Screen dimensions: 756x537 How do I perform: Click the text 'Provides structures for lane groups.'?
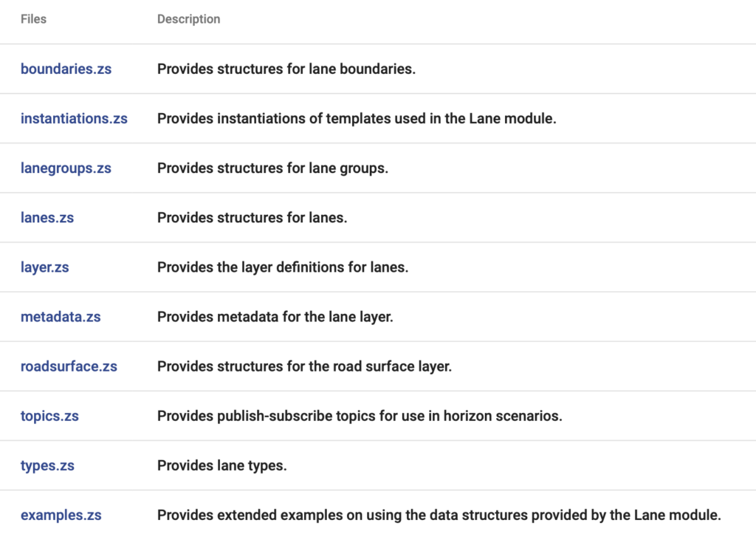pos(273,168)
